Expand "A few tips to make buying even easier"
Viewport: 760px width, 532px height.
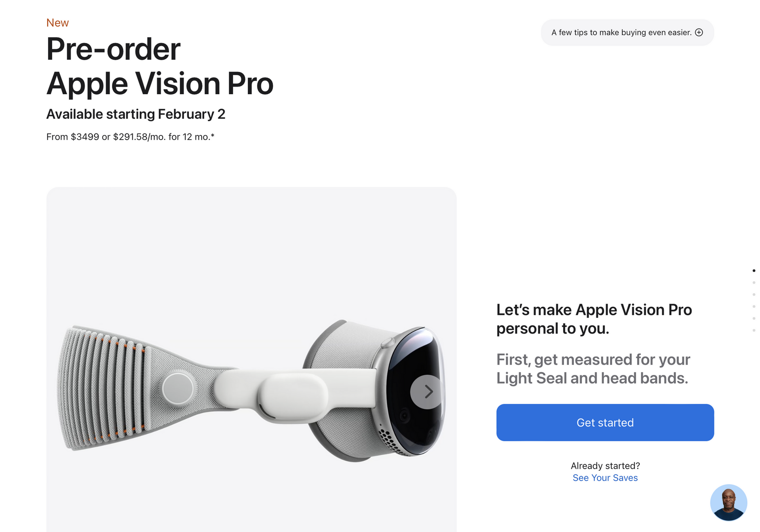click(x=621, y=32)
